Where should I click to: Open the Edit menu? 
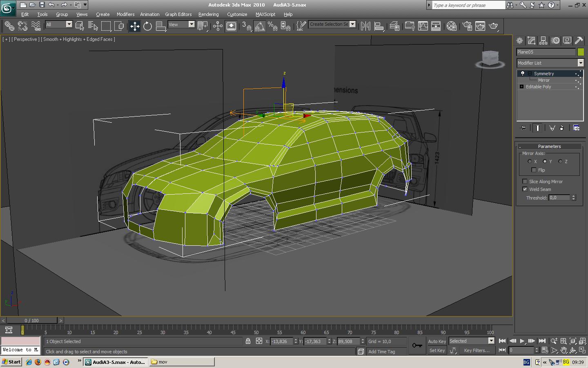click(25, 14)
